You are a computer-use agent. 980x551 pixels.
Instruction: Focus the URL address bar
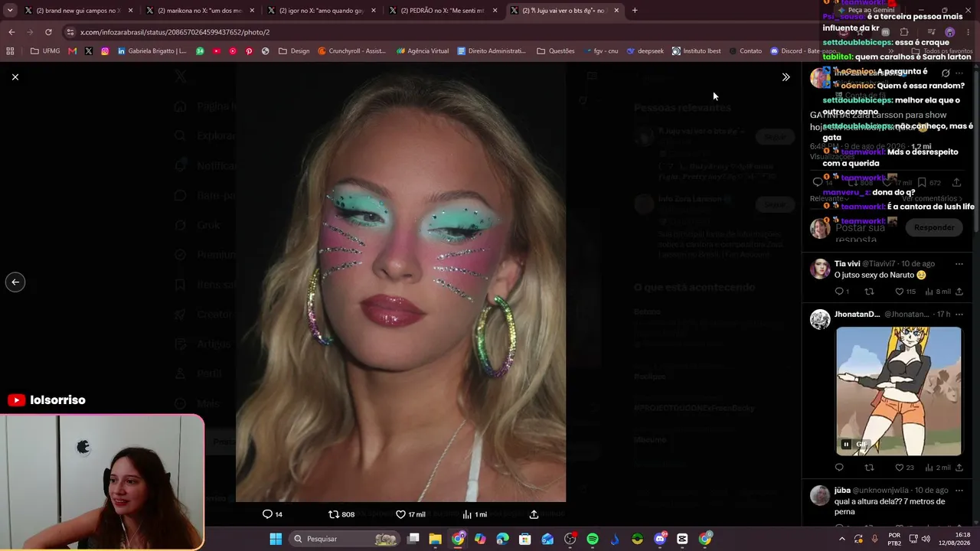point(444,32)
